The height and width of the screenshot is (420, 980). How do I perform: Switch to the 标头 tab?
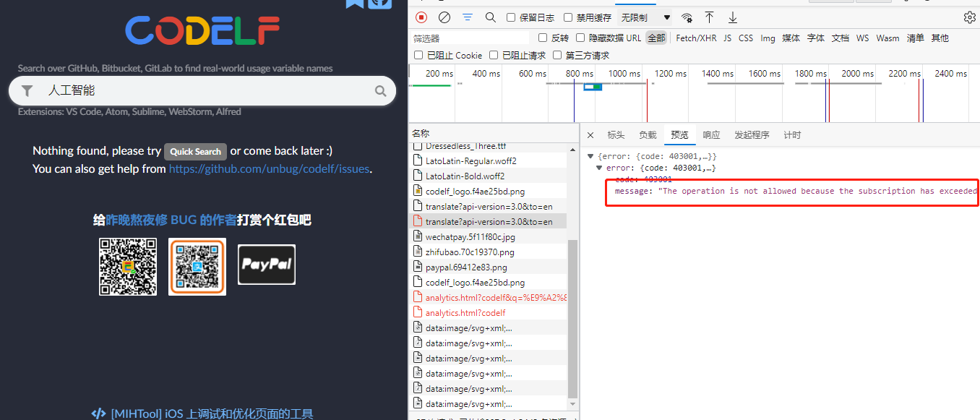pos(616,135)
